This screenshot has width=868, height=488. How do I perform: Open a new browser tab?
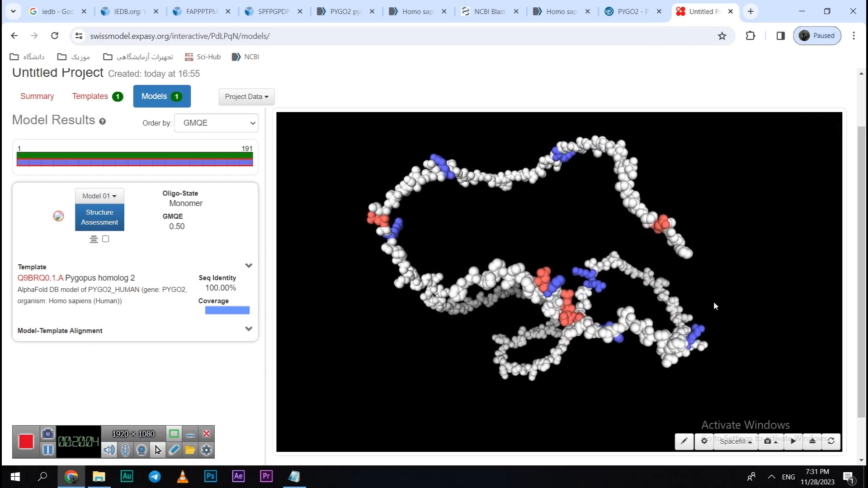click(750, 11)
